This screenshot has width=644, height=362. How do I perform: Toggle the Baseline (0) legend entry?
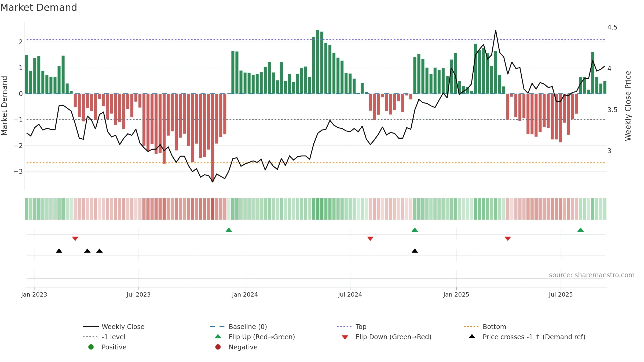238,327
